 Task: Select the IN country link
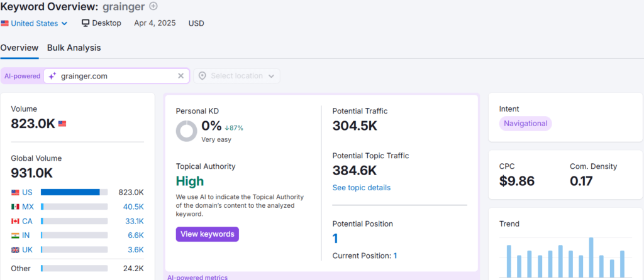coord(26,235)
